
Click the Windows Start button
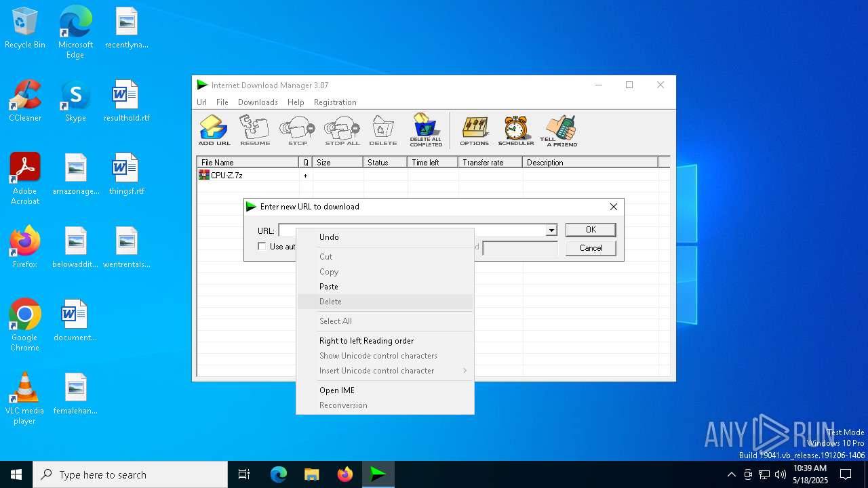pyautogui.click(x=16, y=474)
